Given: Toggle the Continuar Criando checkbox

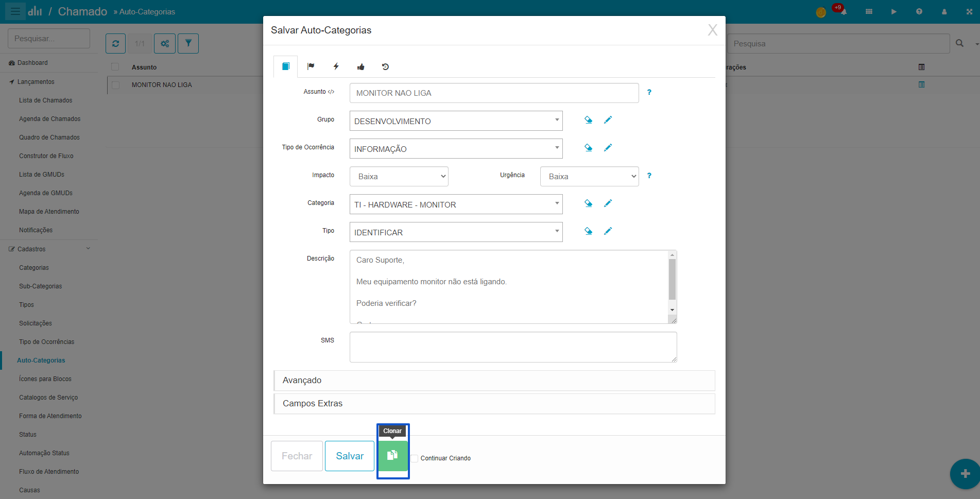Looking at the screenshot, I should 415,458.
